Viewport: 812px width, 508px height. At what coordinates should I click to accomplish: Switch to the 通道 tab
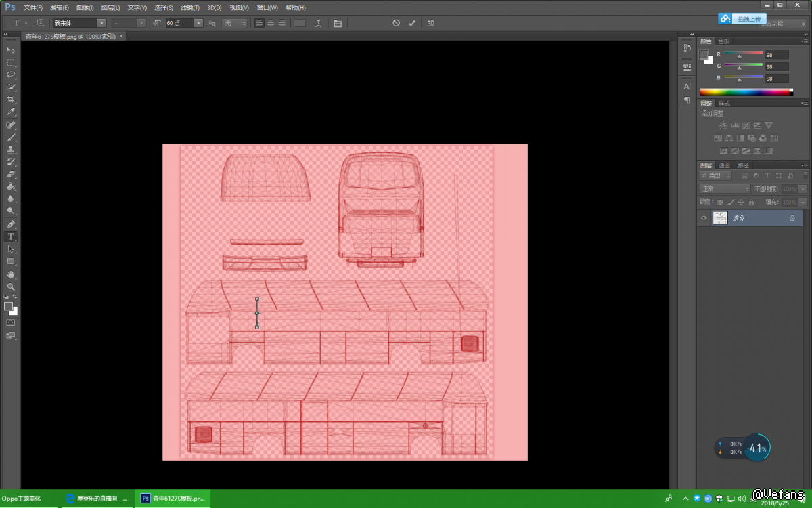click(x=724, y=165)
